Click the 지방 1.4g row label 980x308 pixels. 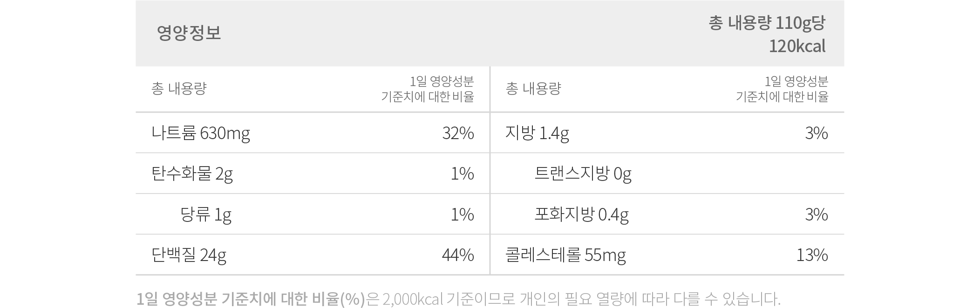[x=537, y=134]
